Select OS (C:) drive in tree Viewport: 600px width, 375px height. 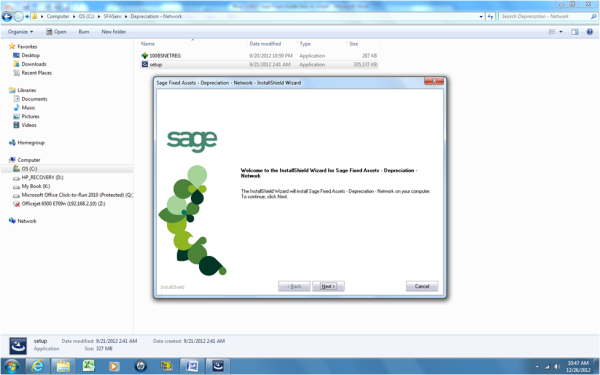pos(29,169)
